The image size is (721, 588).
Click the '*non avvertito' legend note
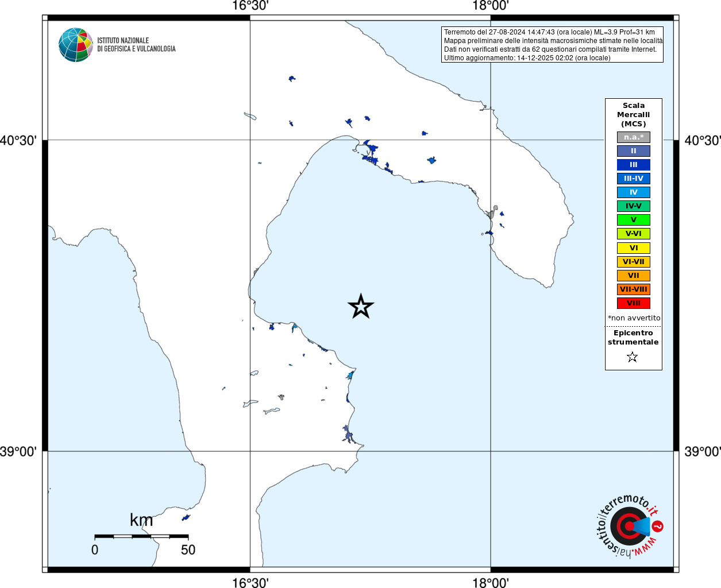634,318
